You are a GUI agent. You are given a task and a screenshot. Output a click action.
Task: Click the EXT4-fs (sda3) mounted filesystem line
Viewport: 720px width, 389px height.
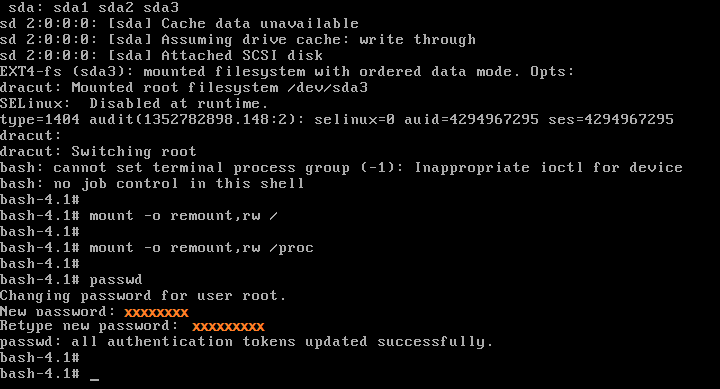click(287, 72)
